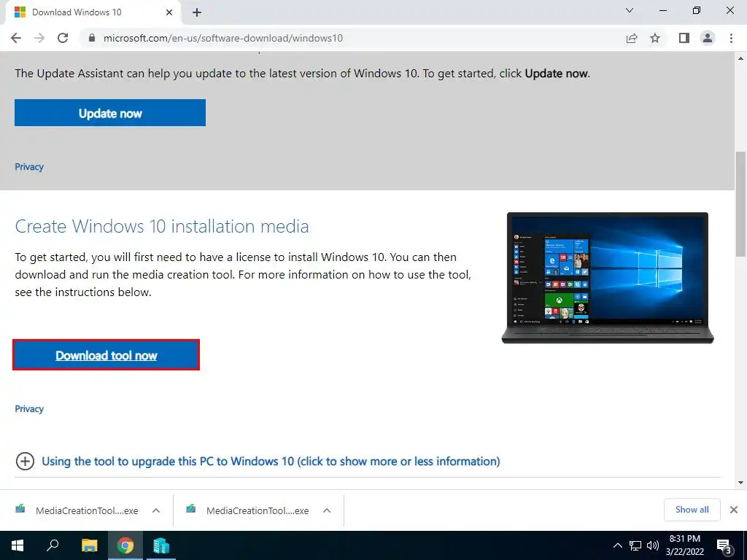This screenshot has height=560, width=747.
Task: Reload the page with refresh icon
Action: [x=63, y=38]
